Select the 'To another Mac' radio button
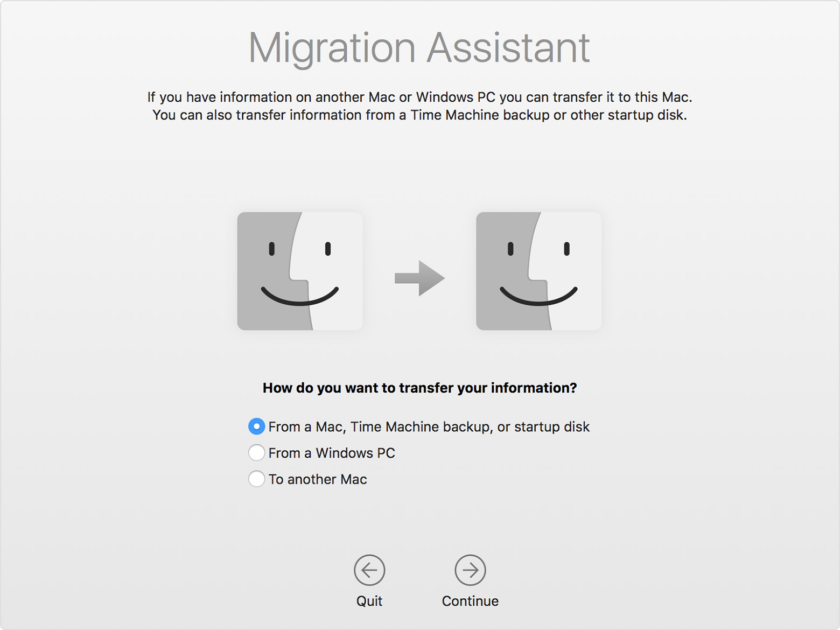The height and width of the screenshot is (630, 840). click(x=256, y=479)
